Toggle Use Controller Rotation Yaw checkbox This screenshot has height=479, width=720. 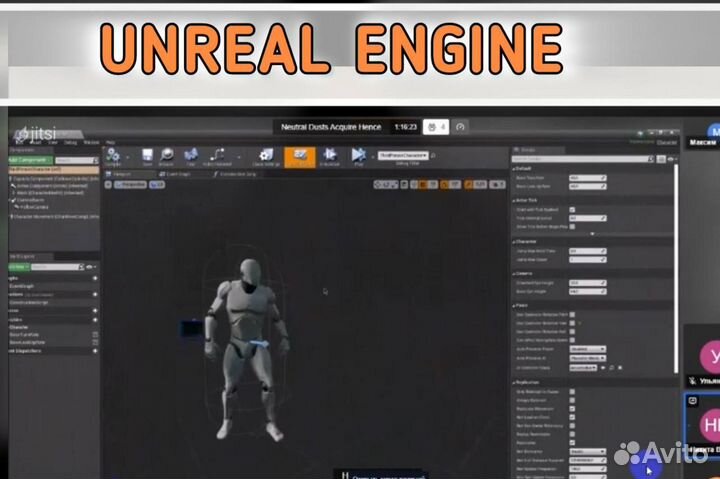coord(572,323)
